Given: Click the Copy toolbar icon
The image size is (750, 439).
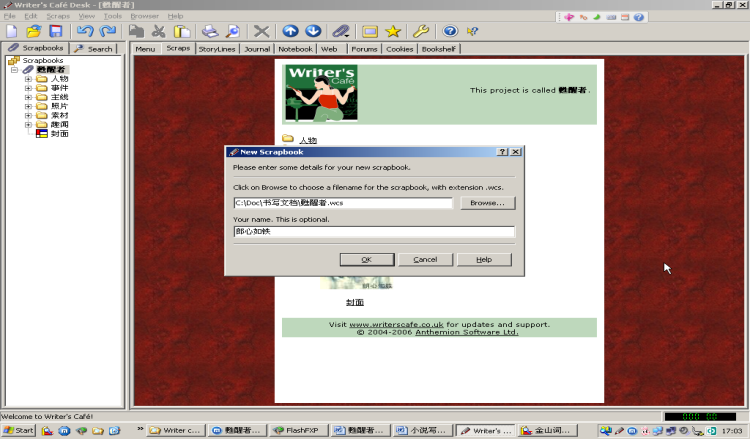Looking at the screenshot, I should click(136, 32).
